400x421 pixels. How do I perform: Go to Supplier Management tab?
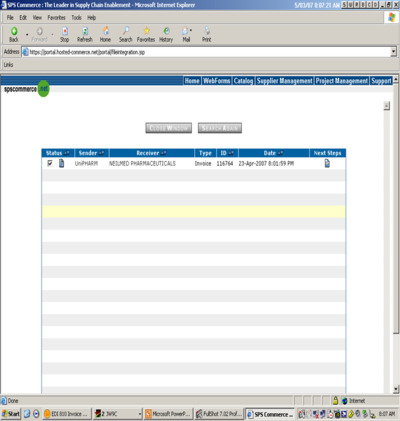pos(284,81)
